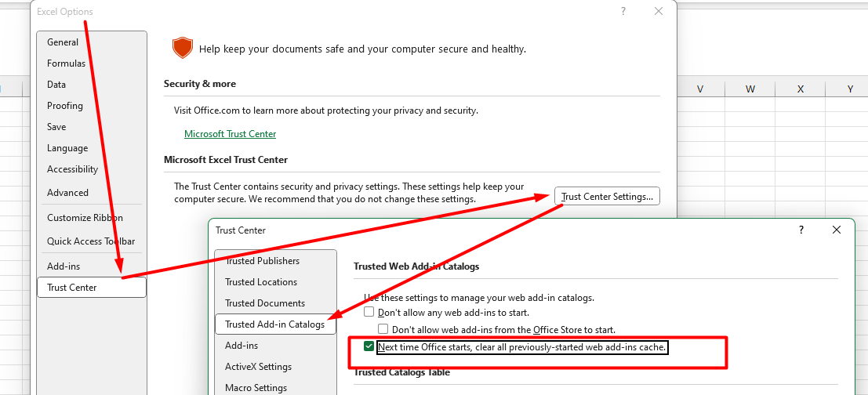Open Macro Settings in Trust Center

(x=276, y=388)
